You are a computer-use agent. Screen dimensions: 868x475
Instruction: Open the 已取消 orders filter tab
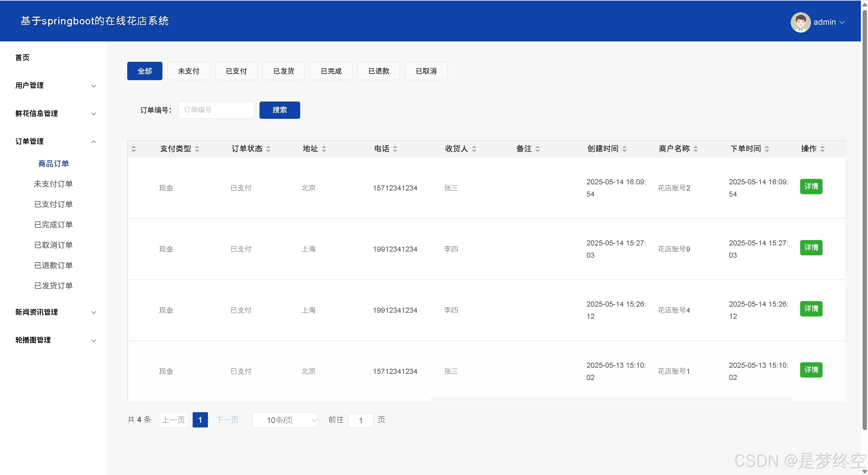(426, 71)
